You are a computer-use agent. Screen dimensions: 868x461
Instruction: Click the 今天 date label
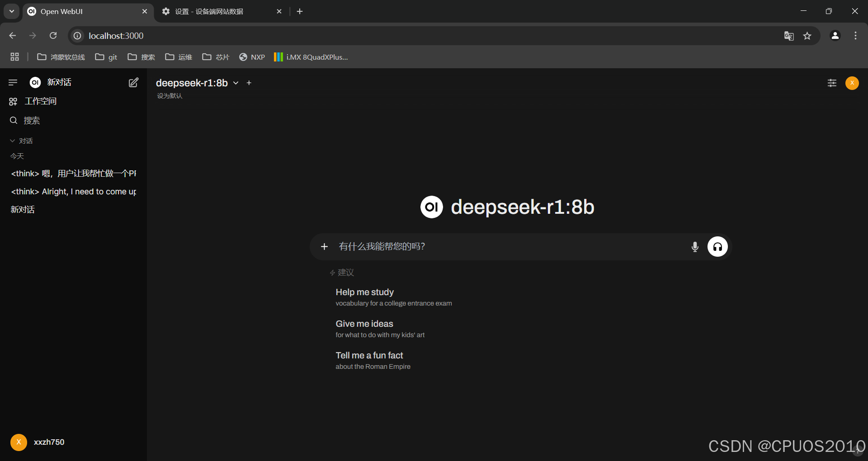pos(17,156)
